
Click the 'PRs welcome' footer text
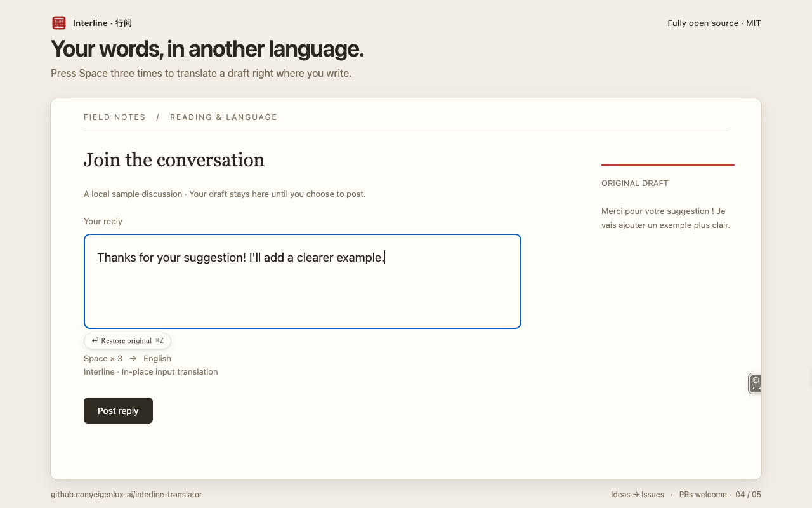tap(703, 495)
